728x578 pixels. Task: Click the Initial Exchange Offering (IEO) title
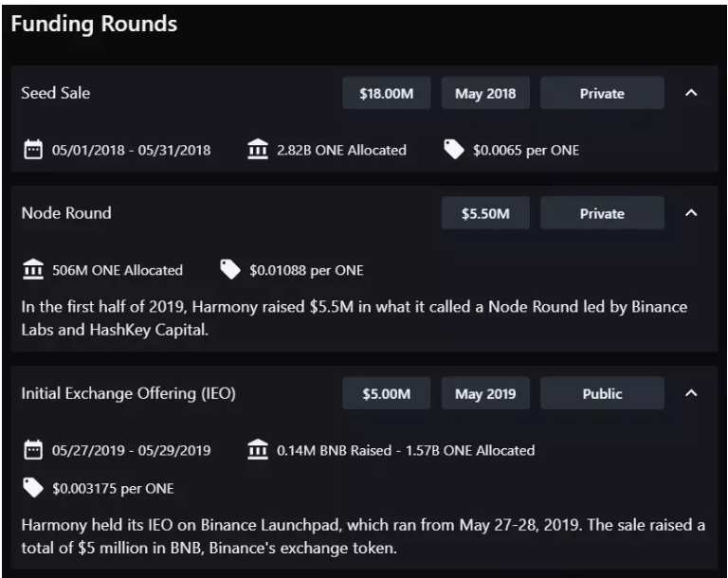coord(128,393)
